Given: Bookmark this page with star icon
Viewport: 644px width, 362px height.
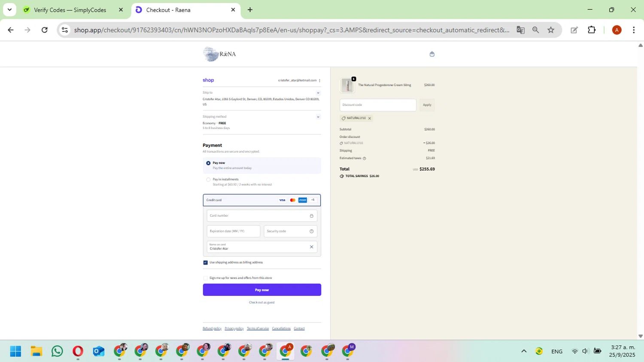Looking at the screenshot, I should pos(551,30).
